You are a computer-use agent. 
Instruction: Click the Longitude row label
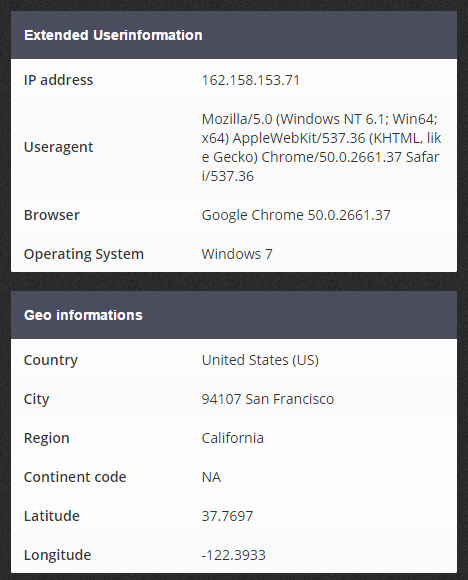point(57,555)
